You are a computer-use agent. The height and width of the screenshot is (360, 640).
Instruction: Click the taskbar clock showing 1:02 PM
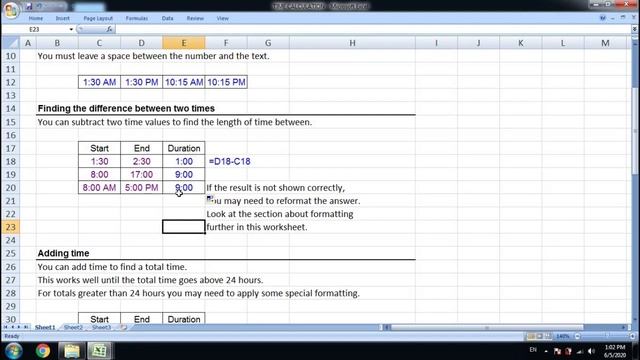[x=615, y=351]
